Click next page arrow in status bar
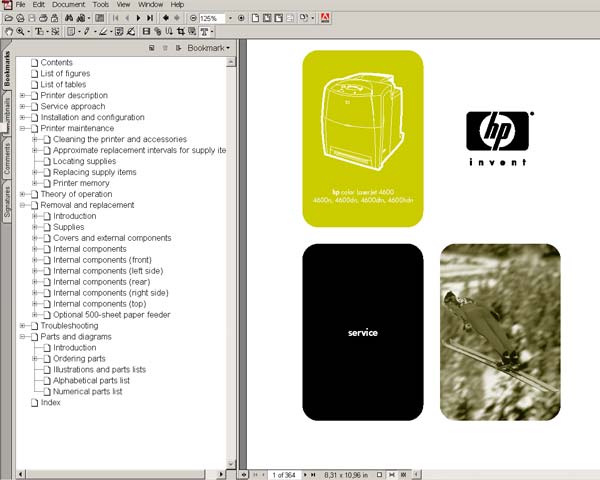The image size is (600, 480). click(x=305, y=475)
